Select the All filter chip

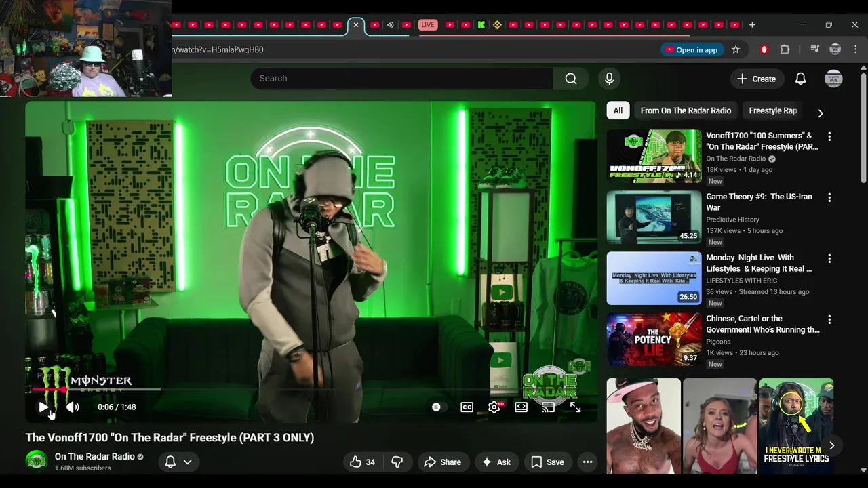click(618, 110)
